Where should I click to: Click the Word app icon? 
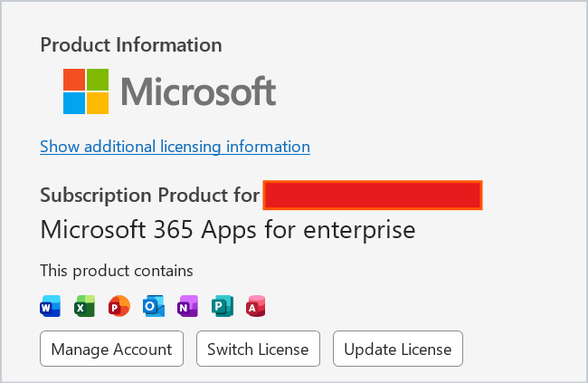coord(51,306)
